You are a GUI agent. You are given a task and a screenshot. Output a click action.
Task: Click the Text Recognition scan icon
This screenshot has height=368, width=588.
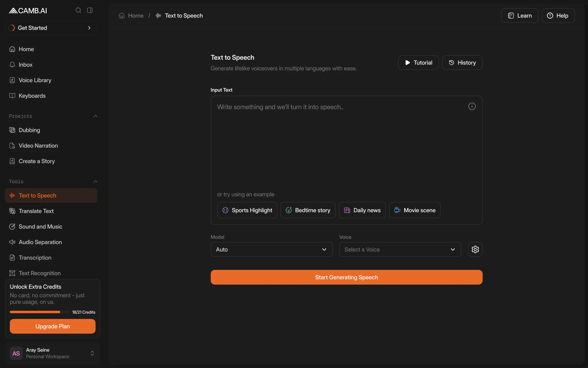point(12,273)
